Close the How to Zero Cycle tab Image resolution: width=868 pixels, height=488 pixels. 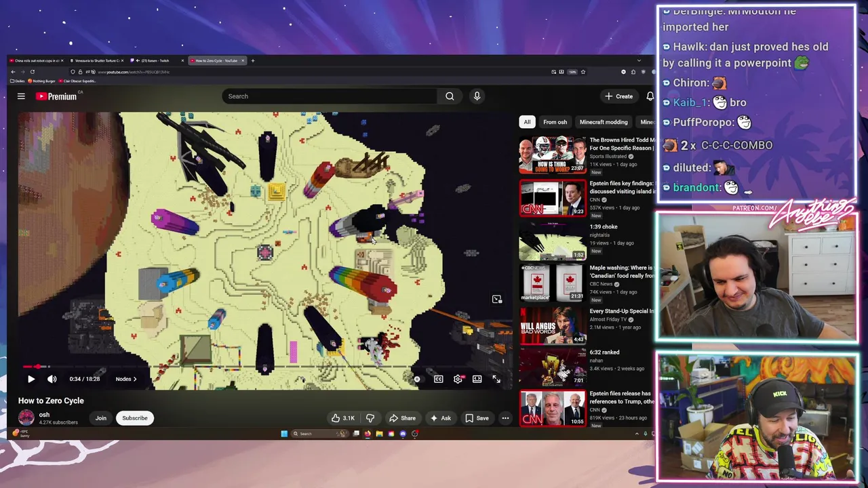(x=243, y=60)
